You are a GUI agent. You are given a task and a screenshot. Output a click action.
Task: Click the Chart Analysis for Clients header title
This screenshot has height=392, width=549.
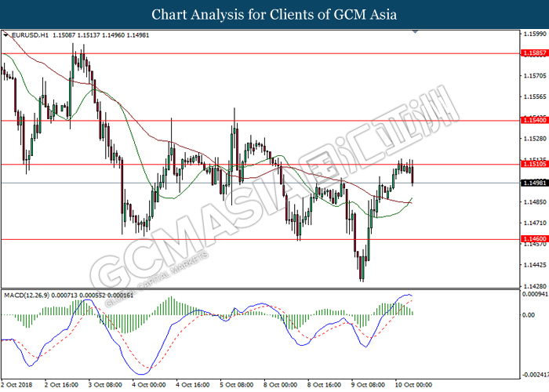pos(274,15)
